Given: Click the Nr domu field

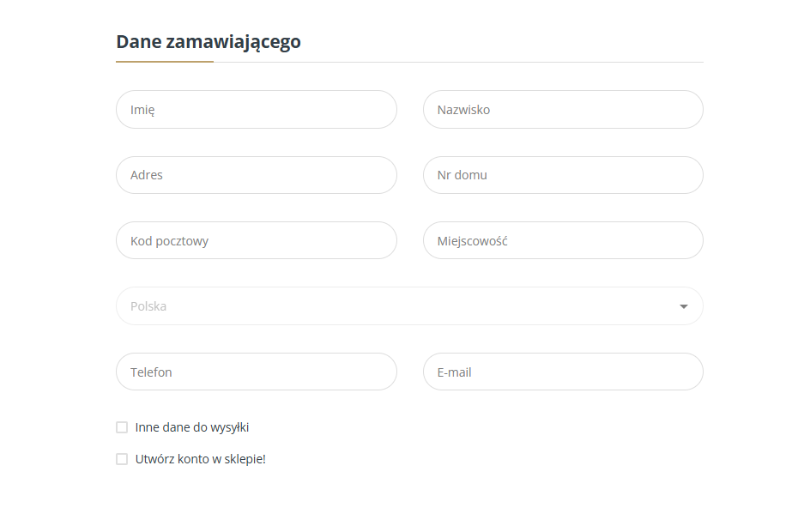Looking at the screenshot, I should (563, 175).
